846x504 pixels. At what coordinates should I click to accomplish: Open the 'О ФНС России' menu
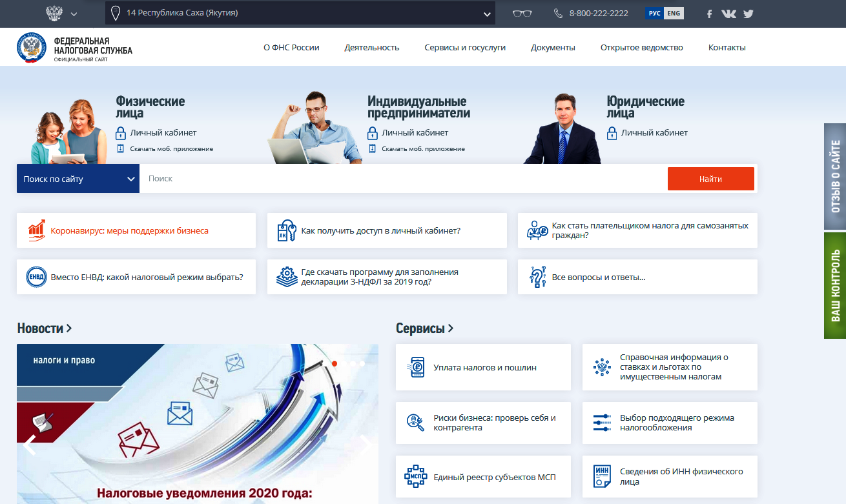coord(291,47)
